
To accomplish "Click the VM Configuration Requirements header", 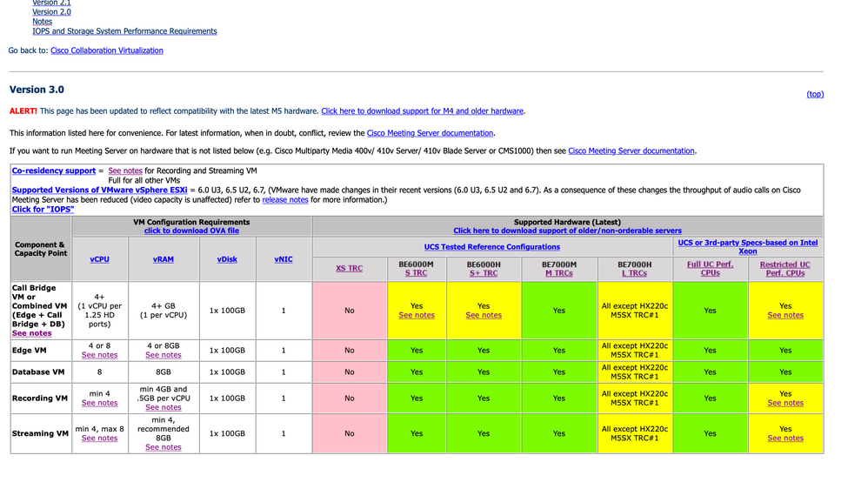I will coord(191,222).
